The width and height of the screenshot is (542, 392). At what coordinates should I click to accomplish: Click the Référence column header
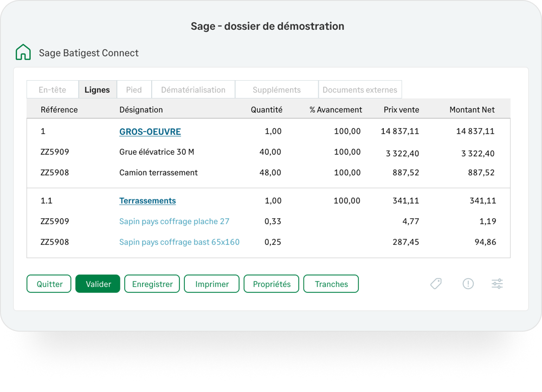tap(59, 110)
